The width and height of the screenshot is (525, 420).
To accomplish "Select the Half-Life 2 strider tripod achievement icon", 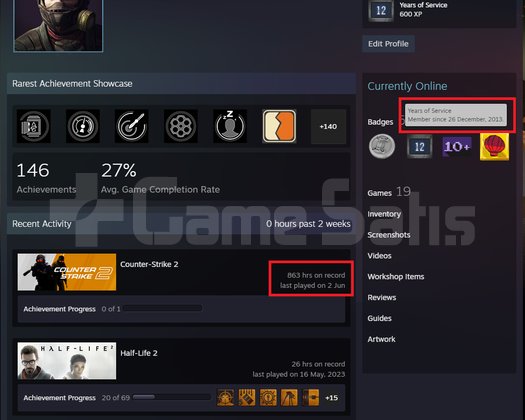I will pyautogui.click(x=289, y=398).
